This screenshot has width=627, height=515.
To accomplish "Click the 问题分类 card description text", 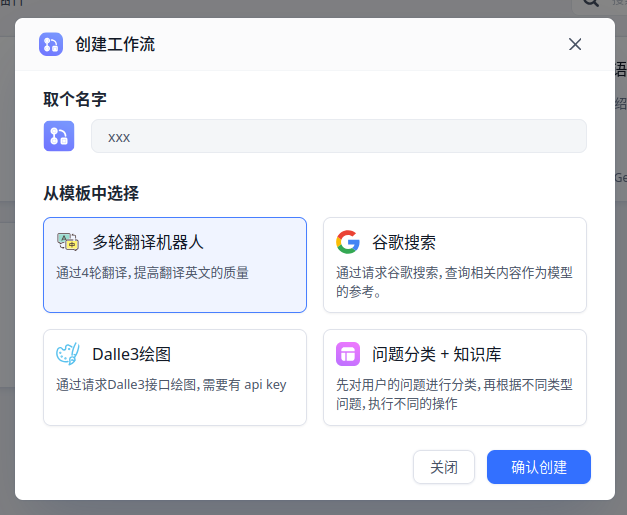I will coord(460,393).
